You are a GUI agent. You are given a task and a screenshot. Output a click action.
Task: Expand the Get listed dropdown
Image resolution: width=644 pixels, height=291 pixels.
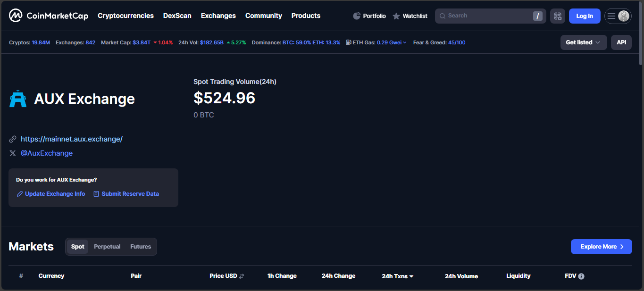pos(583,42)
